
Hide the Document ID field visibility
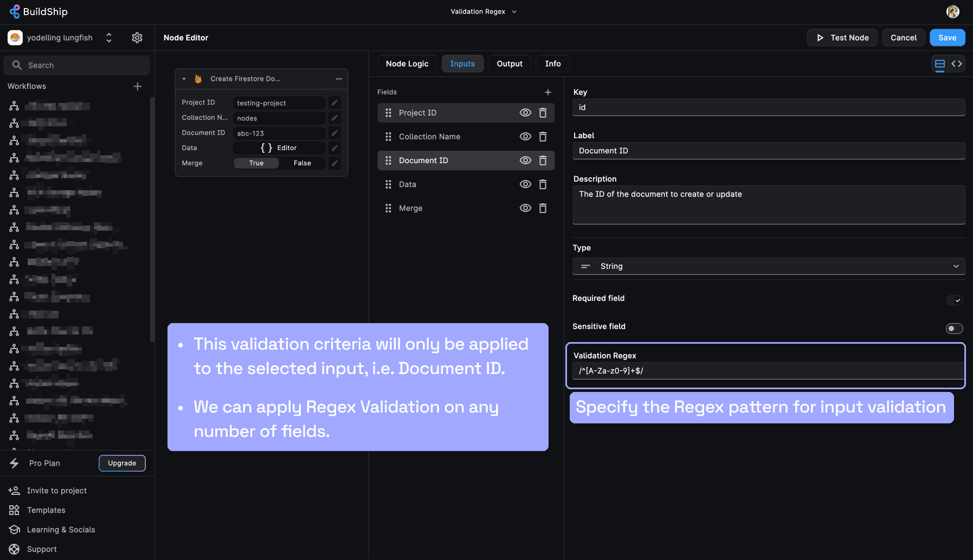click(525, 160)
